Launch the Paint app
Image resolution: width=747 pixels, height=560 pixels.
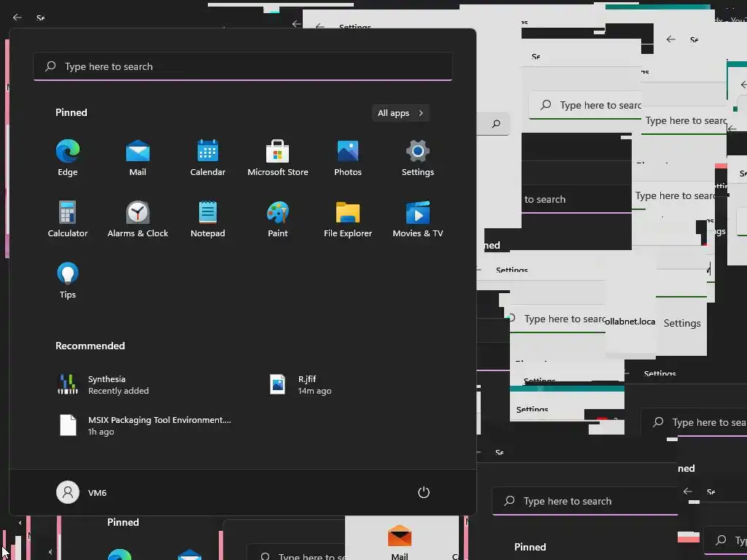click(x=278, y=219)
